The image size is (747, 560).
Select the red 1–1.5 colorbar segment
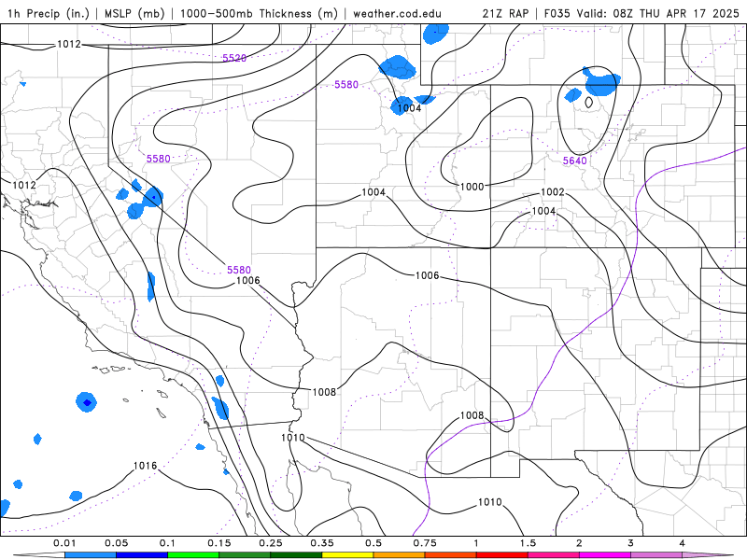[502, 555]
